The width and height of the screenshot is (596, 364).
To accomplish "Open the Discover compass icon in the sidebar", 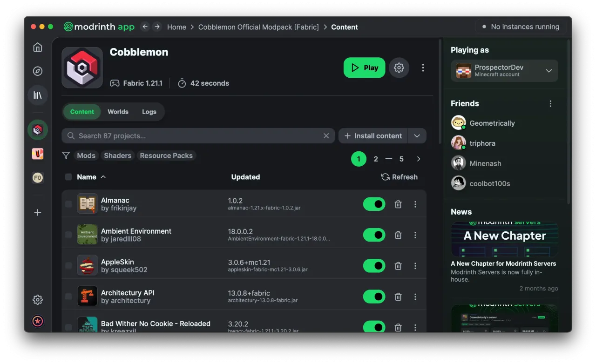I will point(38,71).
